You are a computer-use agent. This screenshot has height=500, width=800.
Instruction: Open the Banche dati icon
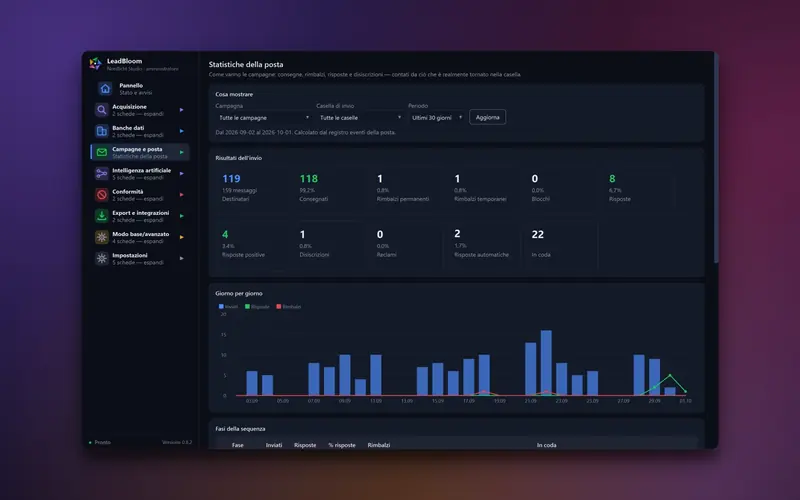(x=102, y=131)
